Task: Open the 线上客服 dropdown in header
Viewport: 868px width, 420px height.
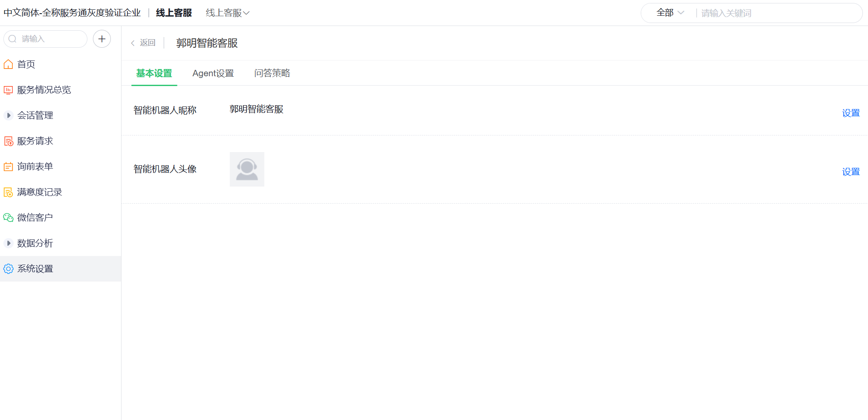Action: (228, 13)
